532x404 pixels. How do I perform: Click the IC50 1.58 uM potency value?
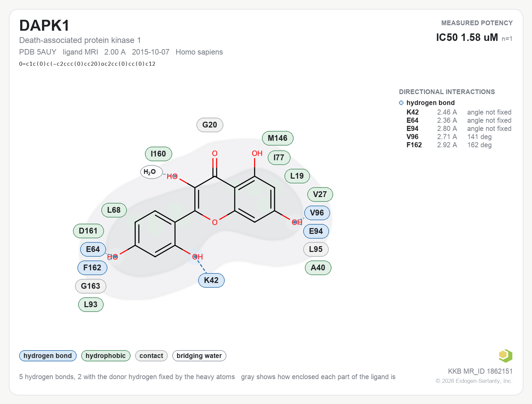[x=467, y=37]
